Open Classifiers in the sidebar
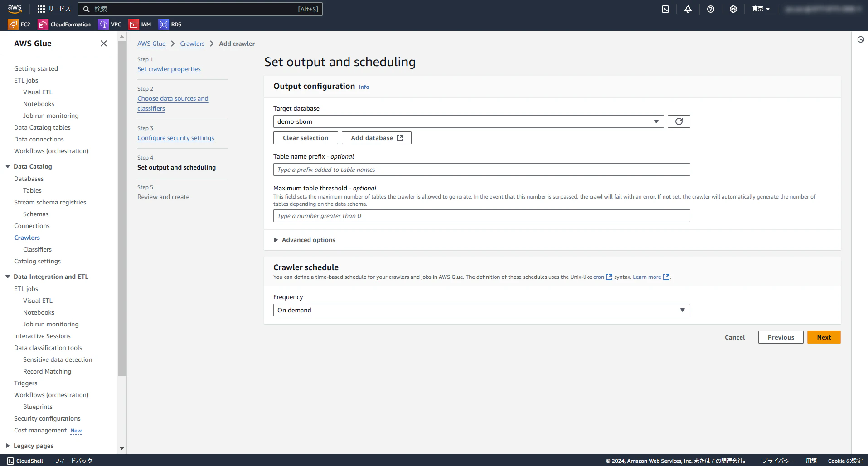Image resolution: width=868 pixels, height=466 pixels. [37, 249]
